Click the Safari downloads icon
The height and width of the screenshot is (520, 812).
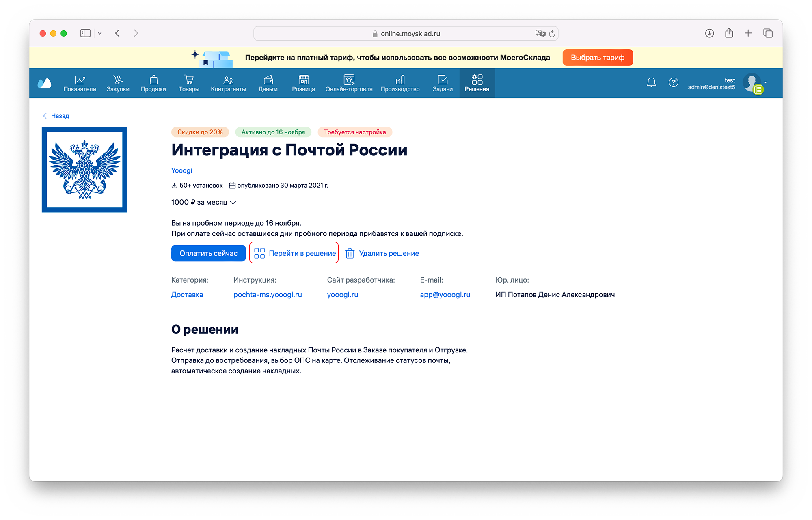click(x=709, y=33)
